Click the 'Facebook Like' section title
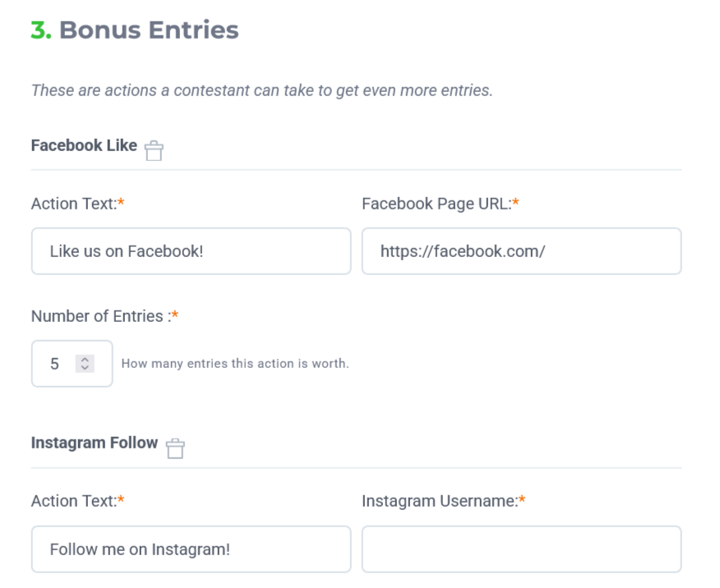 click(84, 145)
